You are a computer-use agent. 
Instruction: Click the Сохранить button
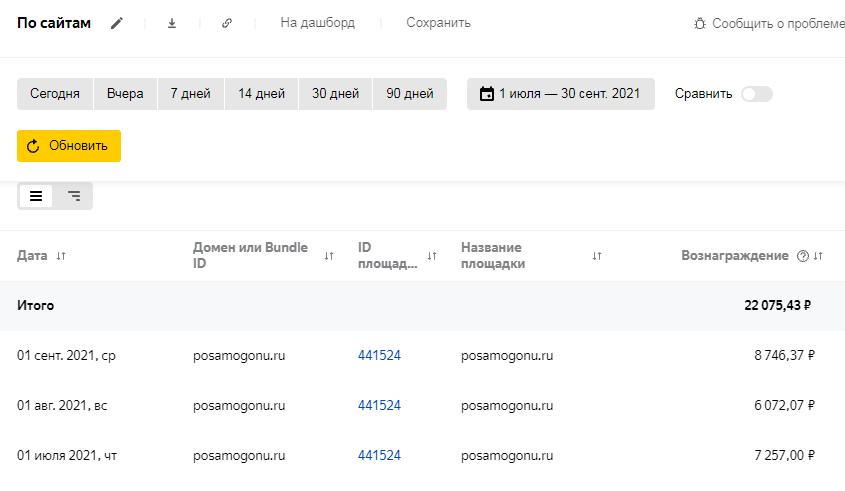point(438,23)
